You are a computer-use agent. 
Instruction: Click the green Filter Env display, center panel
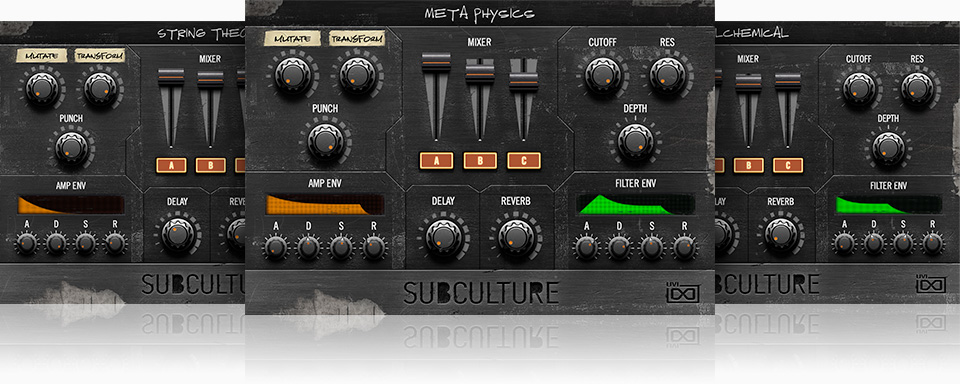636,205
